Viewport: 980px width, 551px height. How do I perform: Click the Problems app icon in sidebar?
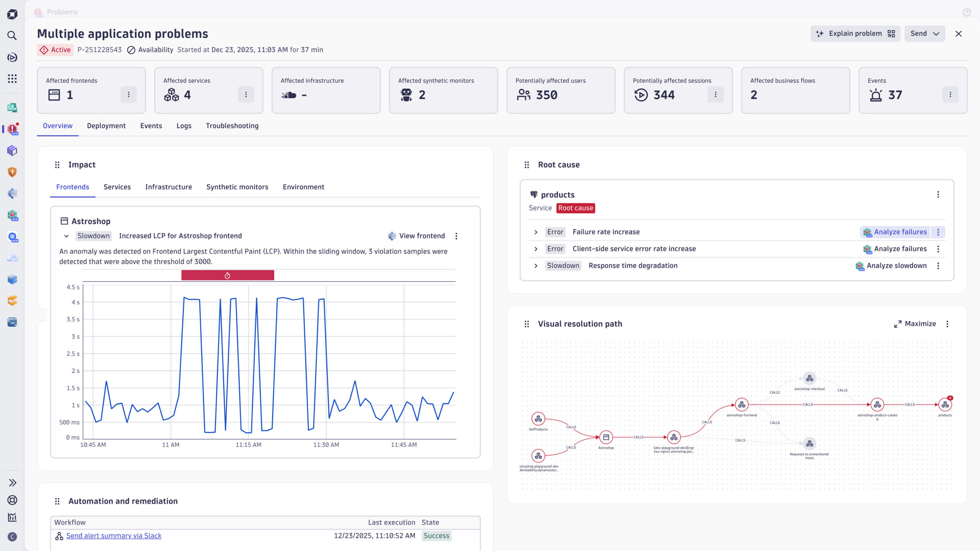[13, 129]
